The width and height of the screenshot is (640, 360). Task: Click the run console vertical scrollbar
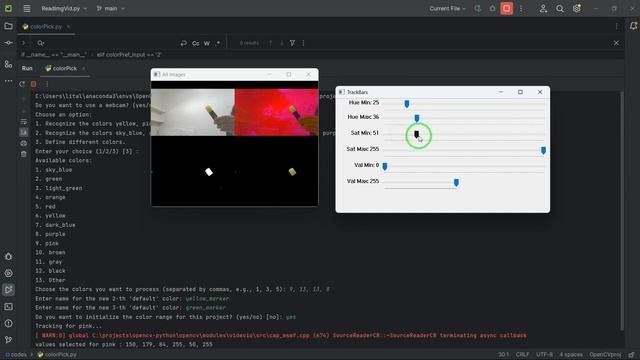tap(622, 210)
